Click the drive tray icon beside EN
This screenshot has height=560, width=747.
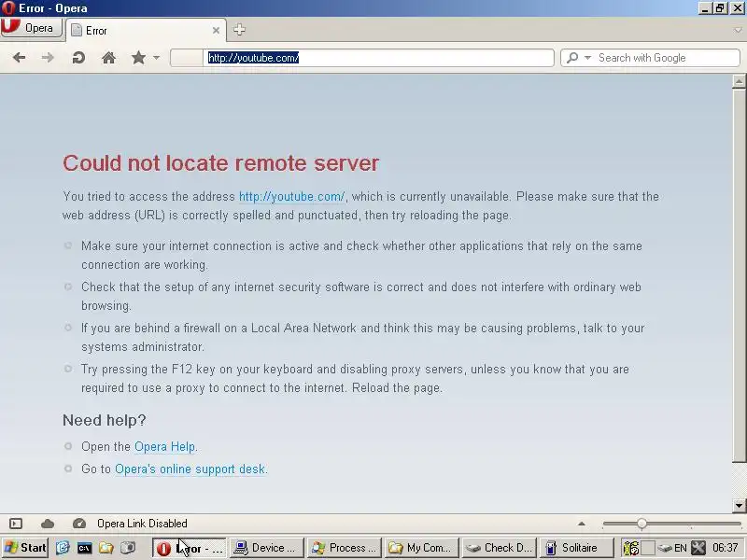pyautogui.click(x=665, y=548)
